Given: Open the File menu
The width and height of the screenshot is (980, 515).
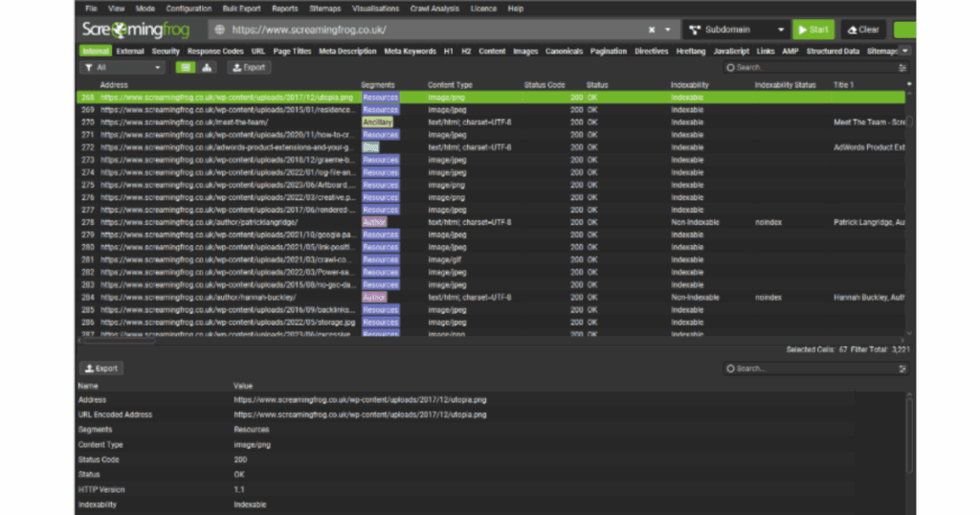Looking at the screenshot, I should (x=91, y=9).
